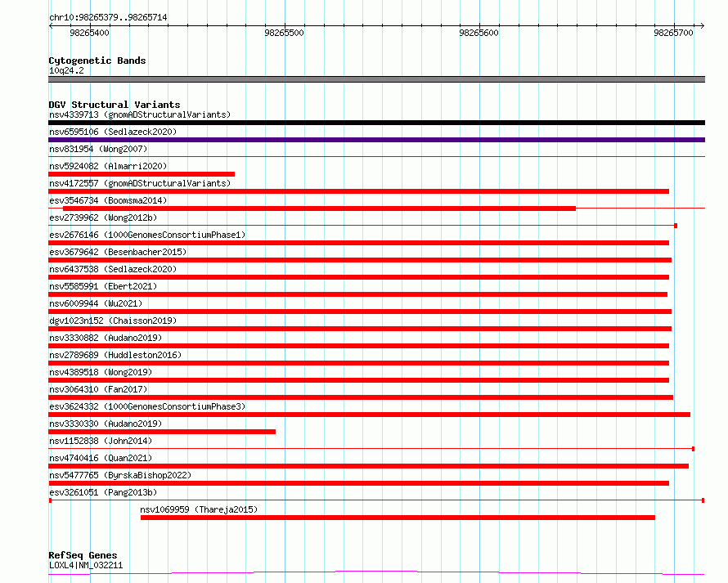Screen dimensions: 728x583
Task: Click the 10q24.2 band label
Action: (x=66, y=70)
